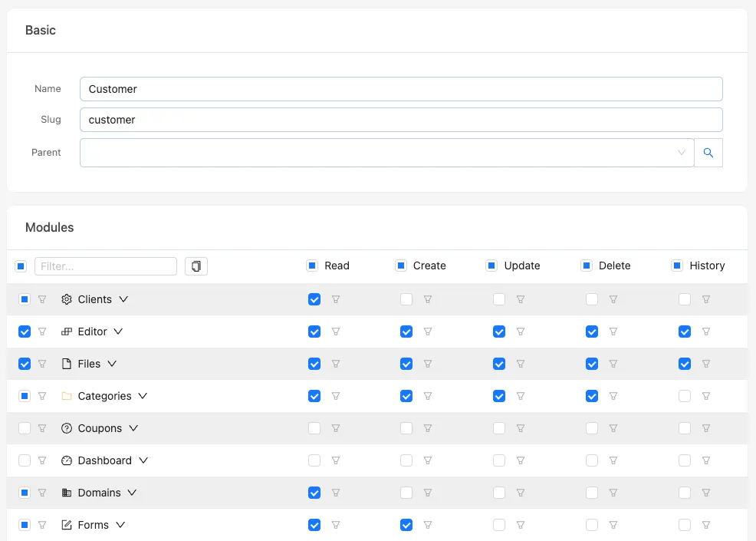Click Editor Update permission filter funnel
The height and width of the screenshot is (541, 756).
(x=521, y=332)
